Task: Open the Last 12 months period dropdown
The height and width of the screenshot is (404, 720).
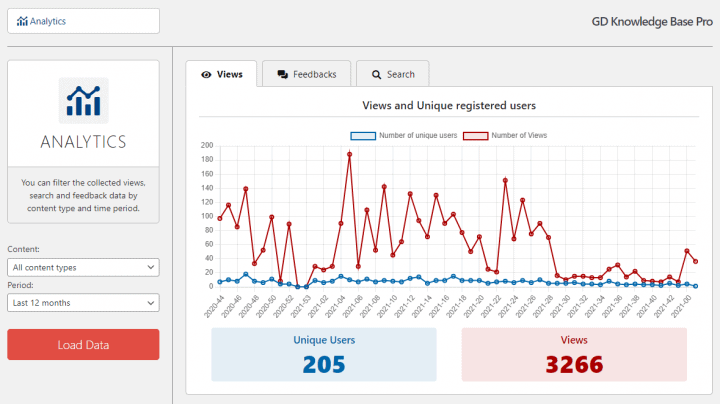Action: [83, 303]
